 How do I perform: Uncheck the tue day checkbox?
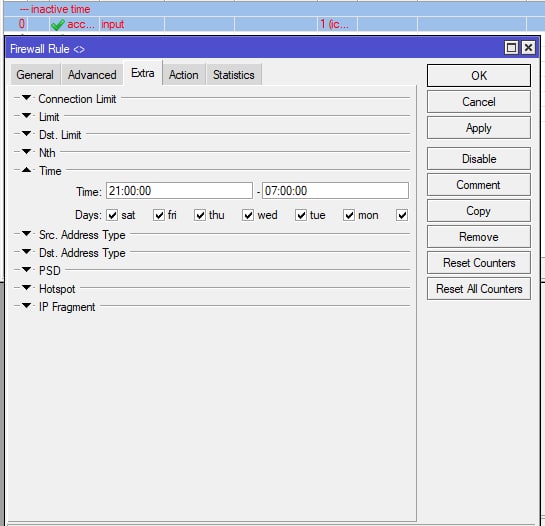[x=301, y=215]
